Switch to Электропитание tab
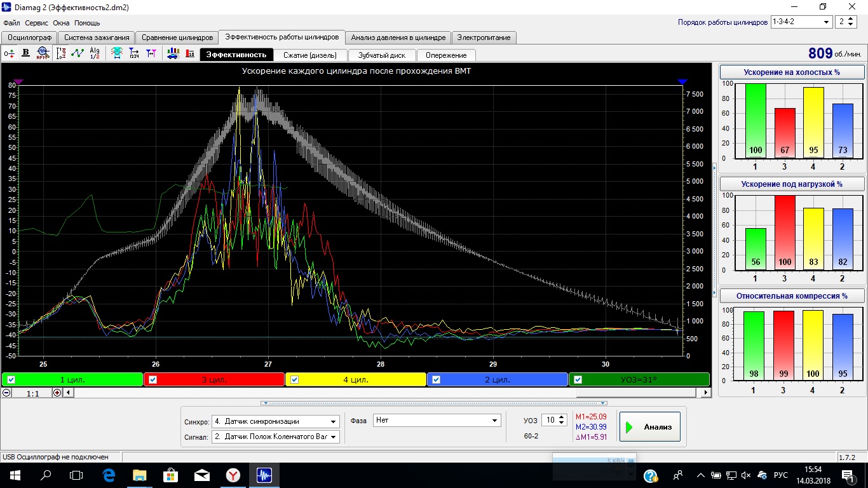The height and width of the screenshot is (488, 868). [x=484, y=37]
